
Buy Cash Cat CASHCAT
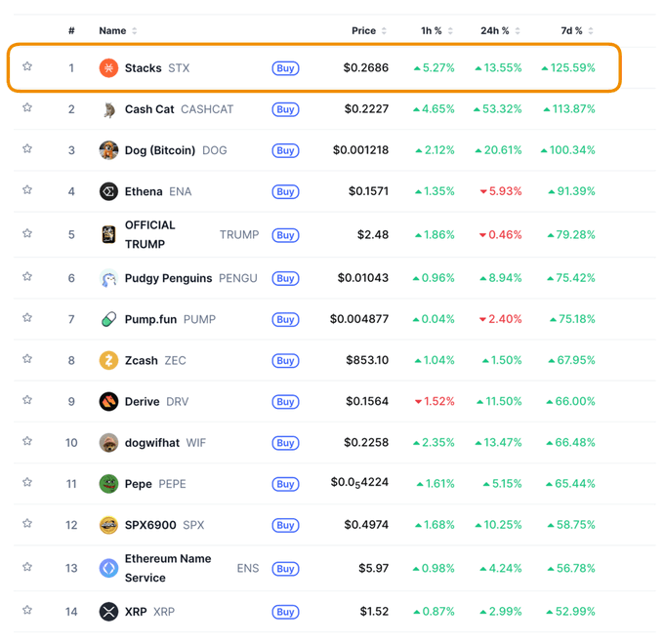pyautogui.click(x=285, y=109)
